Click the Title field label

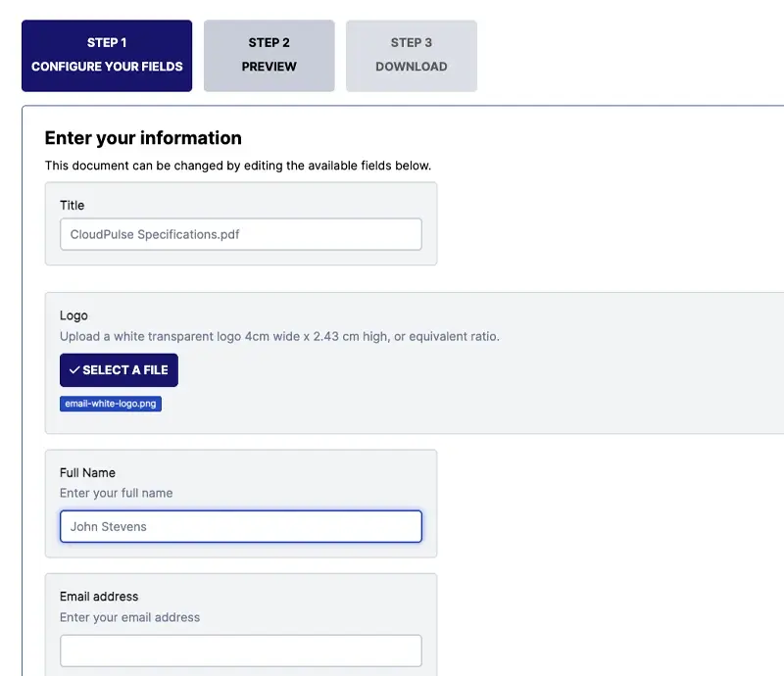point(73,205)
